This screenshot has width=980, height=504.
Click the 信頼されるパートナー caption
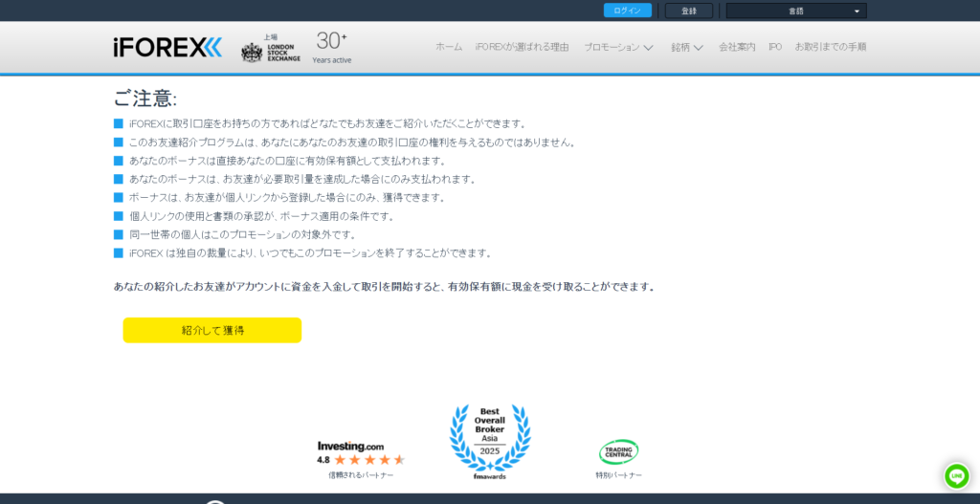[361, 475]
